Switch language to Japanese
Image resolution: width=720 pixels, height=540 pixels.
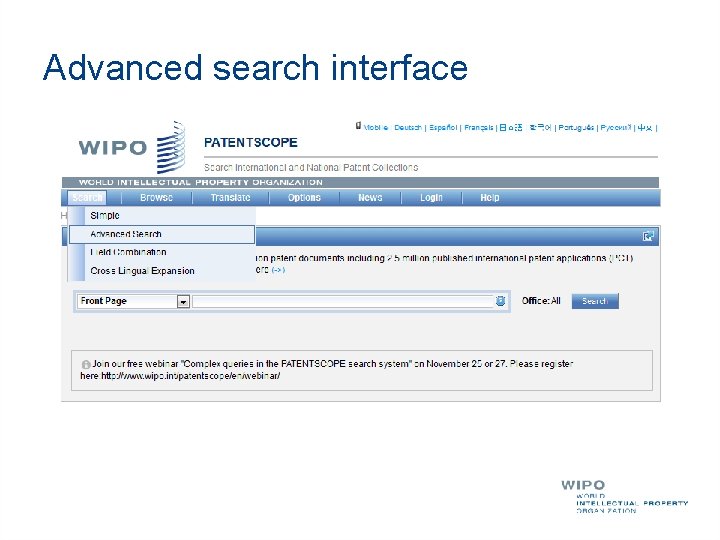tap(511, 128)
